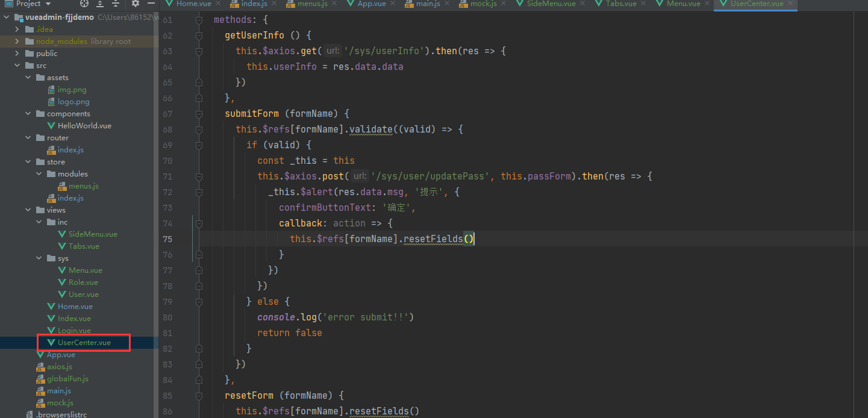Collapse the assets folder
Screen dimensions: 868x418
(28, 78)
